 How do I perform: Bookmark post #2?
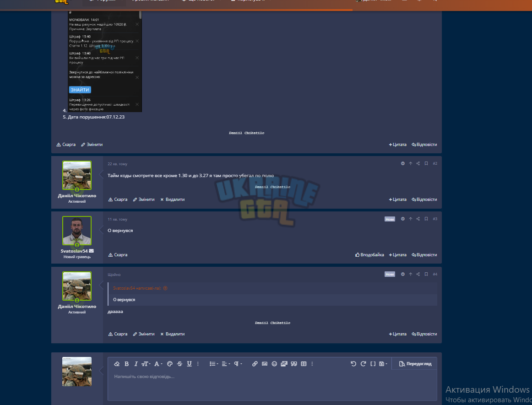point(426,163)
